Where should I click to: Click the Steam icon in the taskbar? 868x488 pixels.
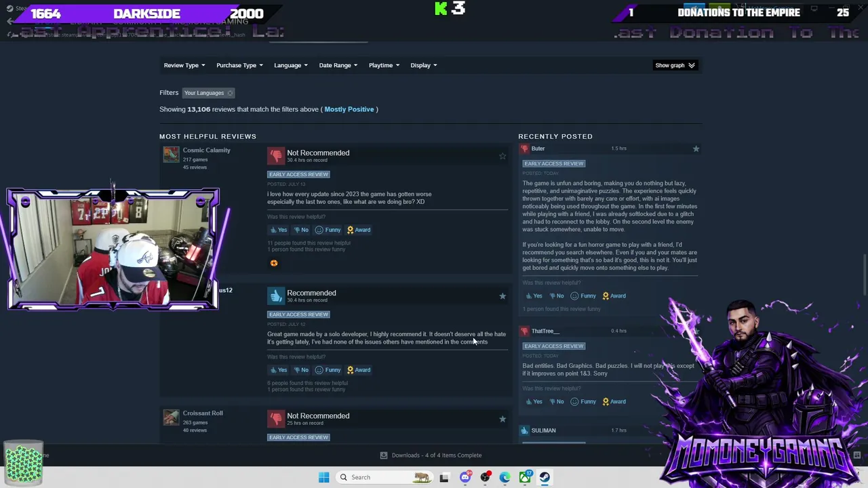click(545, 477)
